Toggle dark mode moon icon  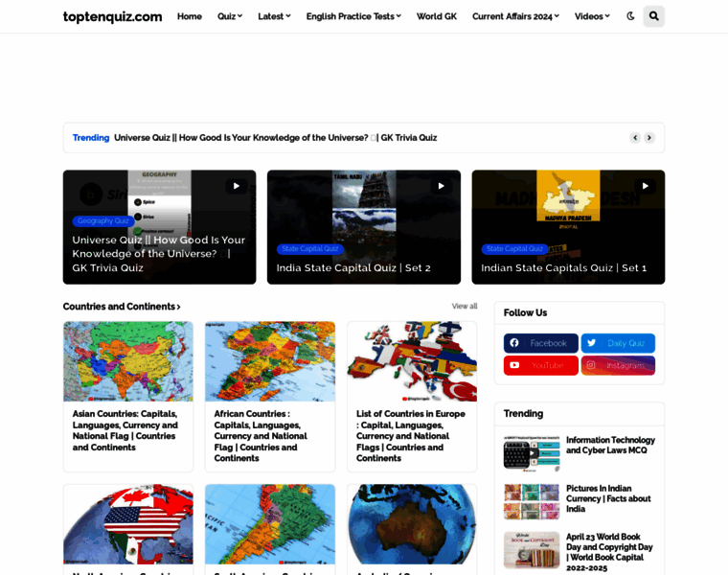[630, 16]
